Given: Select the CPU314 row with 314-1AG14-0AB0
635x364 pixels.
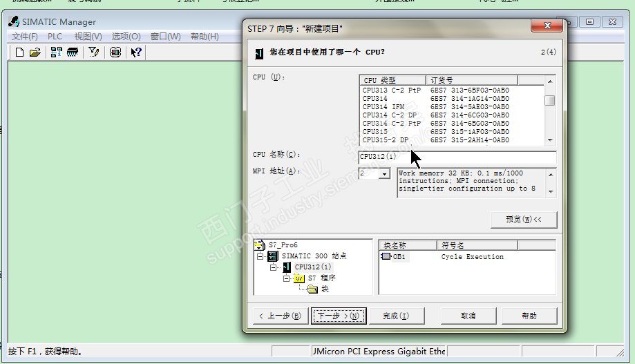Looking at the screenshot, I should pyautogui.click(x=436, y=98).
